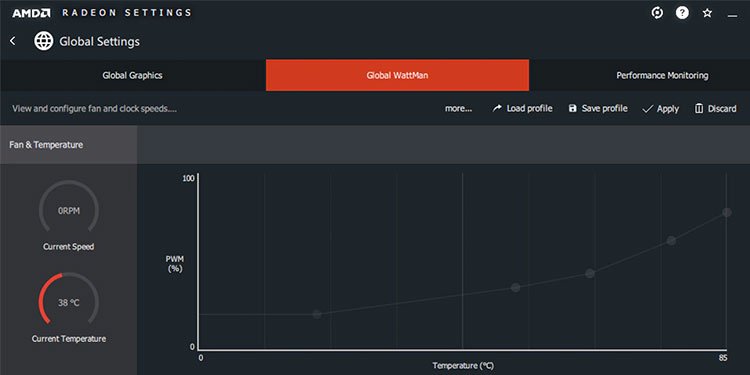
Task: Click the Current Speed label
Action: [69, 247]
